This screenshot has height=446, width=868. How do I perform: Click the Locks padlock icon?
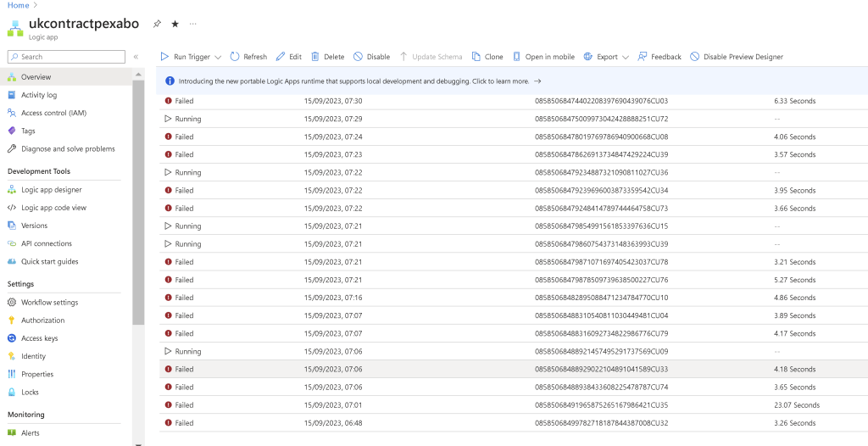[12, 392]
